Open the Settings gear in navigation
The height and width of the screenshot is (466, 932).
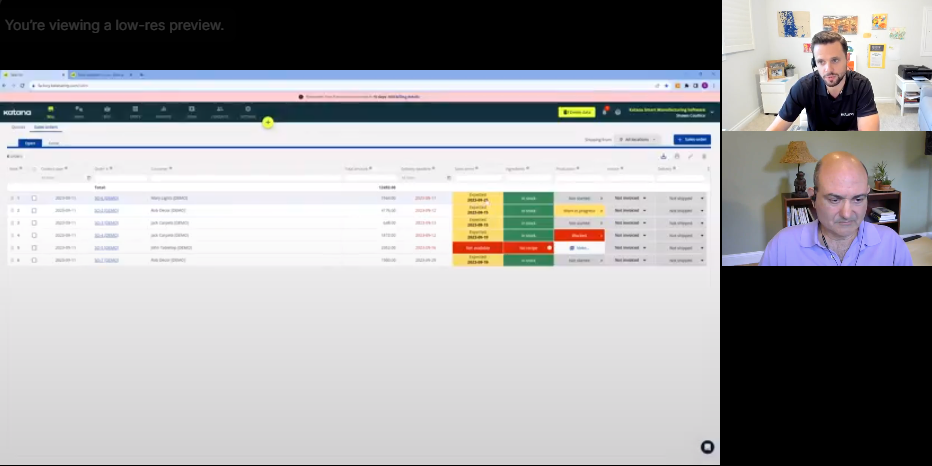point(248,112)
